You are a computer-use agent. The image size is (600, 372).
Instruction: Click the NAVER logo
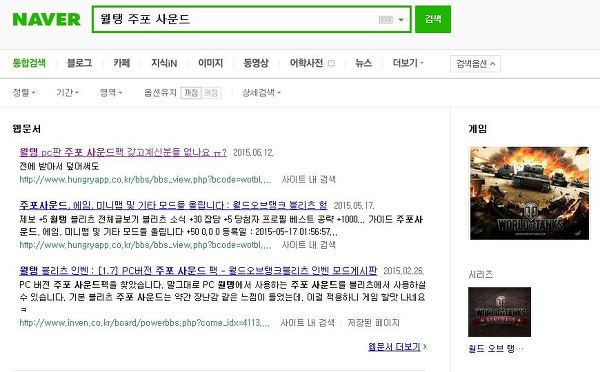coord(46,19)
